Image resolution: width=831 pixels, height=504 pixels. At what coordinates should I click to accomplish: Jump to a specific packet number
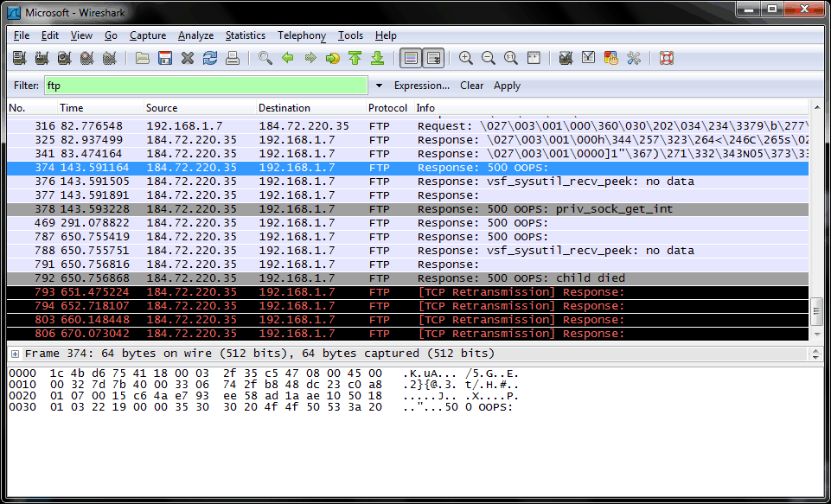(x=333, y=58)
